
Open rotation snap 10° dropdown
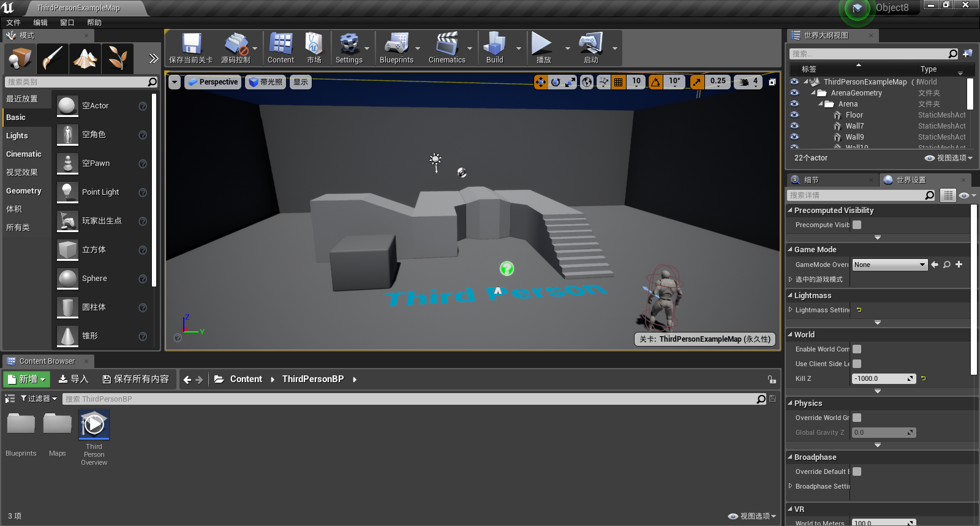tap(674, 82)
